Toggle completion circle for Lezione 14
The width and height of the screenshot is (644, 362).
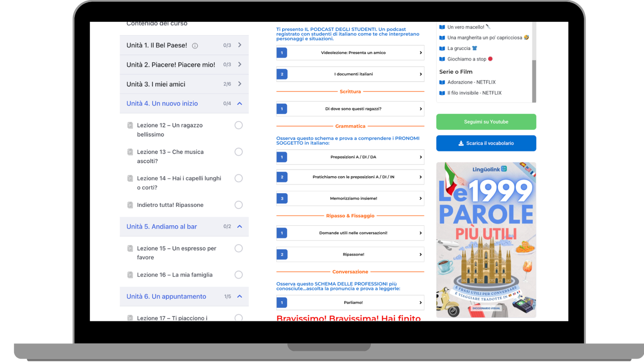[239, 178]
